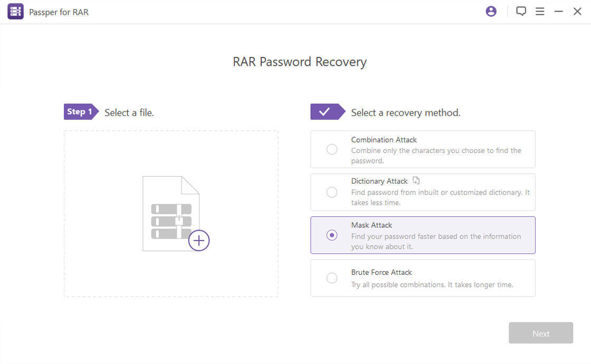Click the dictionary import icon beside Dictionary Attack
The height and width of the screenshot is (364, 591).
[416, 180]
